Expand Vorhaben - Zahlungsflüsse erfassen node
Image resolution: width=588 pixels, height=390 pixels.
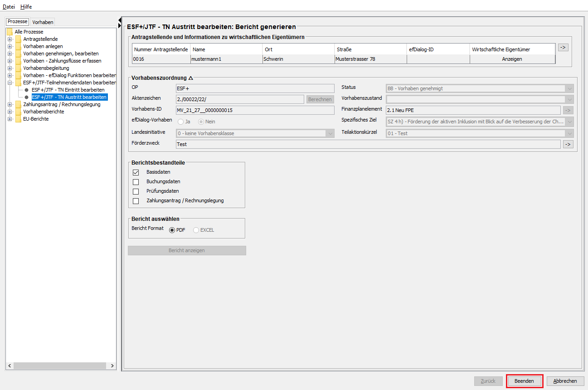coord(10,61)
